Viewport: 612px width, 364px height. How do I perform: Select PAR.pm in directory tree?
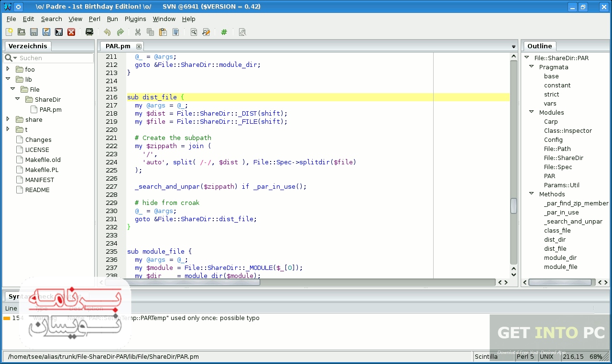point(50,109)
